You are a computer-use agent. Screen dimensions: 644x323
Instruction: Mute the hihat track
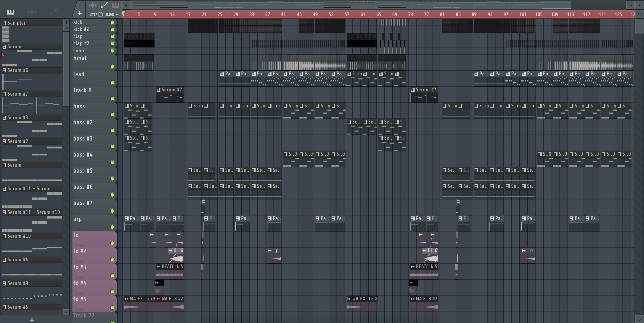click(x=112, y=66)
